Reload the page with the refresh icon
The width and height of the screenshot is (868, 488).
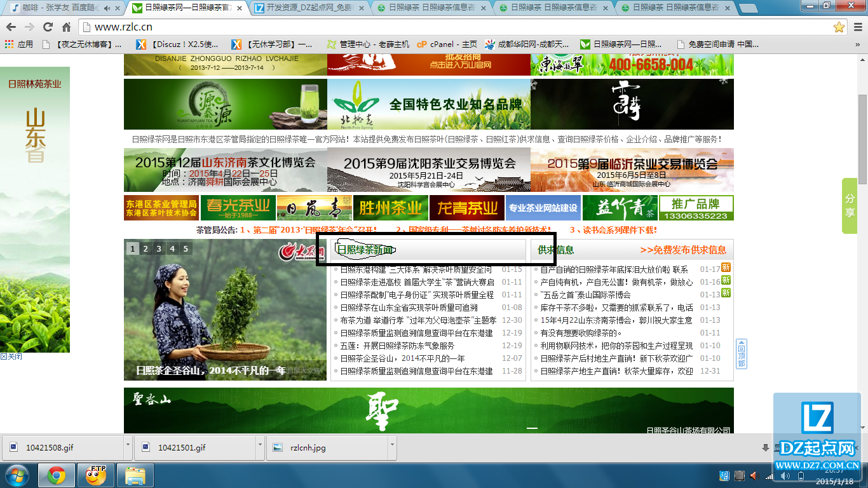(x=48, y=27)
